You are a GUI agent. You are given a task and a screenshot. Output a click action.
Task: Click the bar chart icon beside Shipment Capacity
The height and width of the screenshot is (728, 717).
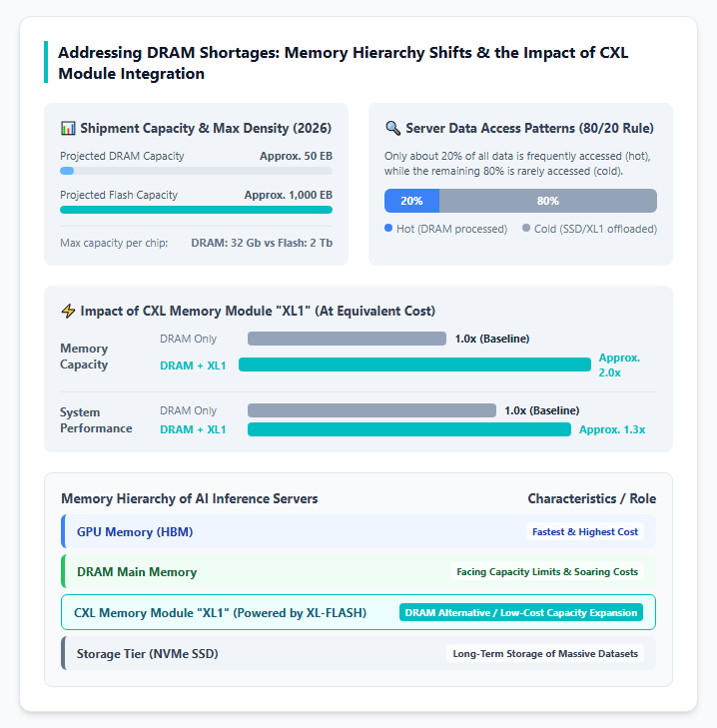(68, 128)
